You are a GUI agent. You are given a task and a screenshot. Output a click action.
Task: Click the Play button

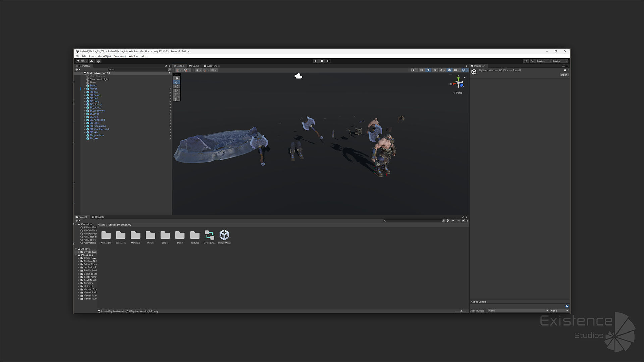pyautogui.click(x=315, y=61)
